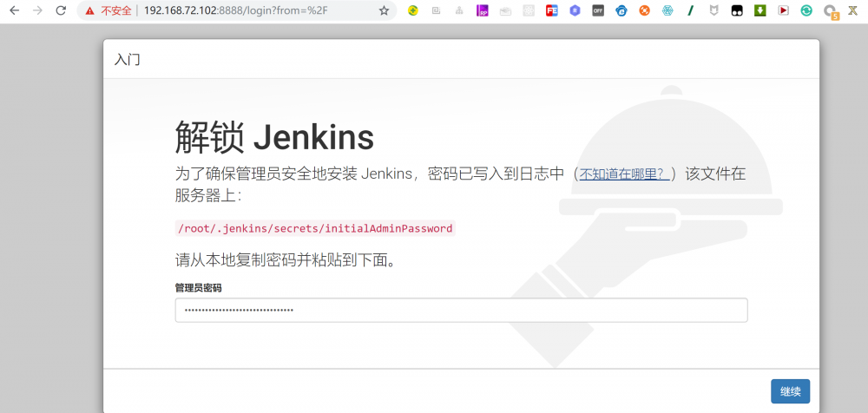The width and height of the screenshot is (868, 413).
Task: Open the 不知道在哪里? help link
Action: click(626, 174)
